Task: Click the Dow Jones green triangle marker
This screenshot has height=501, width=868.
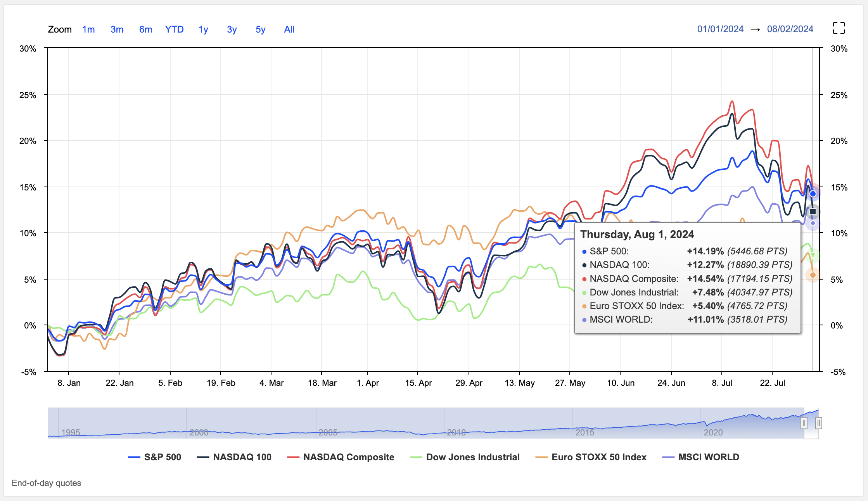Action: tap(814, 255)
